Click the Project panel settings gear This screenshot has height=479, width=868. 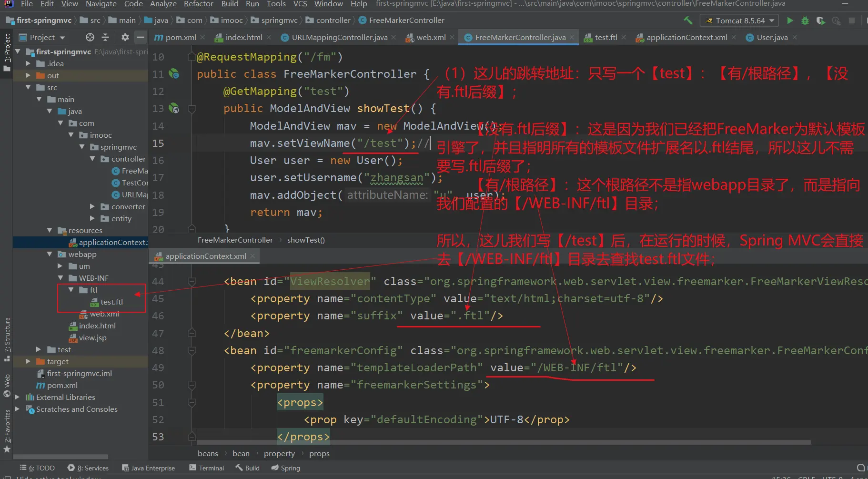[x=125, y=37]
